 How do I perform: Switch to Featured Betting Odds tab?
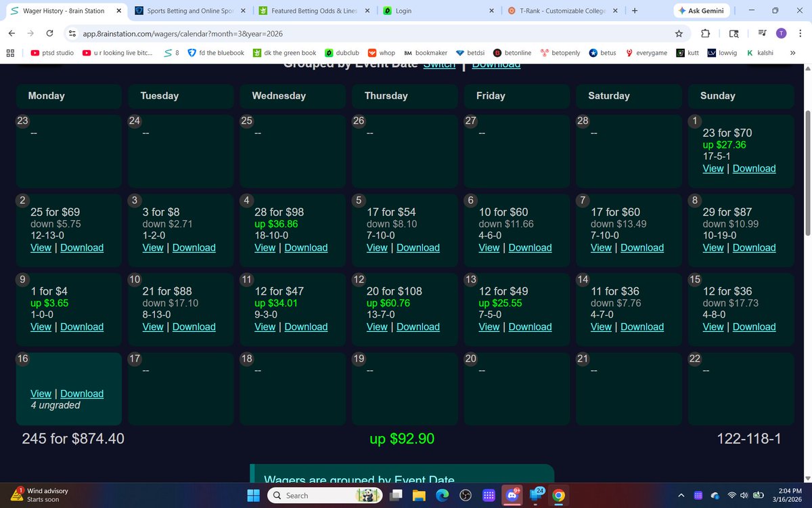coord(315,11)
